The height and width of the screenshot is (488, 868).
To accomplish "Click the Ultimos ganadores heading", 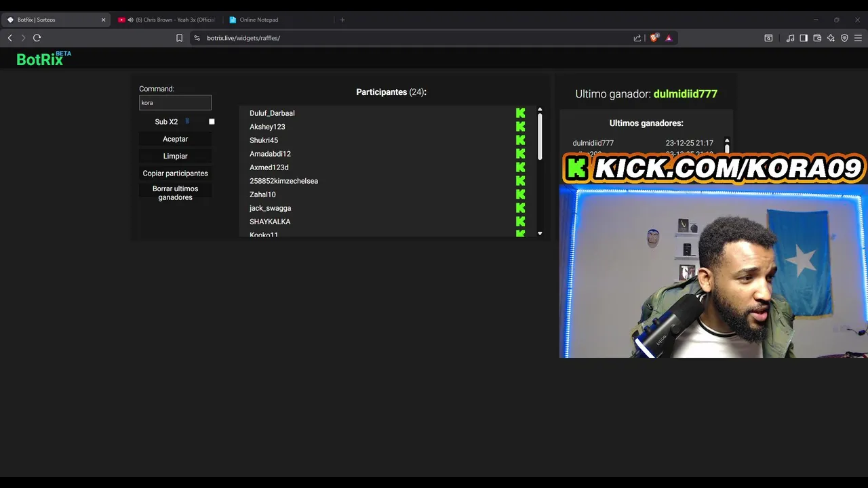I will [646, 123].
